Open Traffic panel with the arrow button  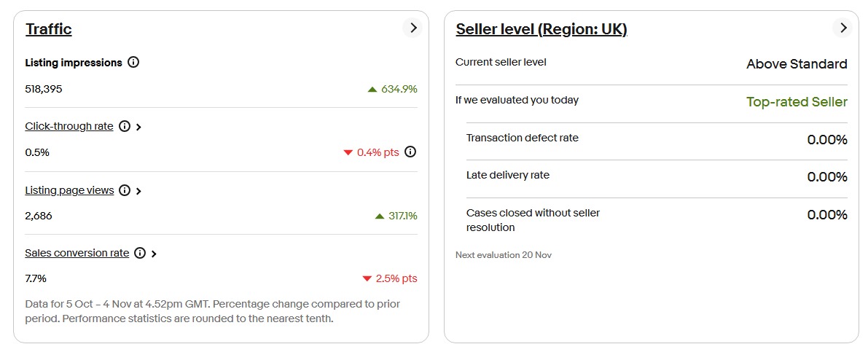tap(413, 28)
